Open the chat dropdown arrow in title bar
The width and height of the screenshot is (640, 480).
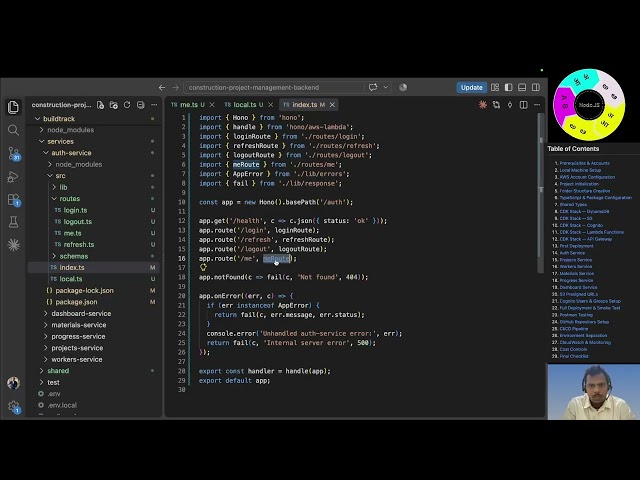(385, 87)
